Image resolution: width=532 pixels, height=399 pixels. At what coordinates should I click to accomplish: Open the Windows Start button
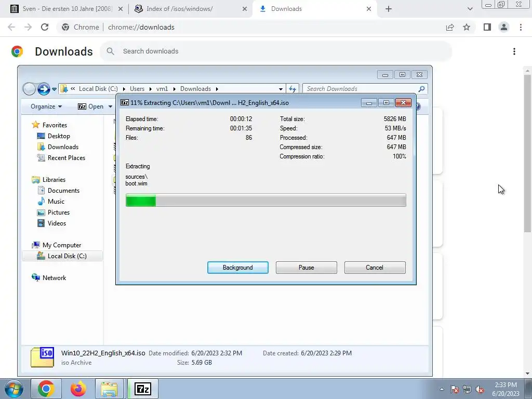point(14,389)
